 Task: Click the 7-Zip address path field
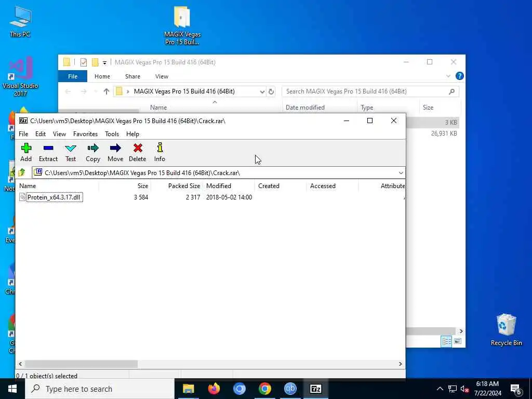pyautogui.click(x=219, y=173)
